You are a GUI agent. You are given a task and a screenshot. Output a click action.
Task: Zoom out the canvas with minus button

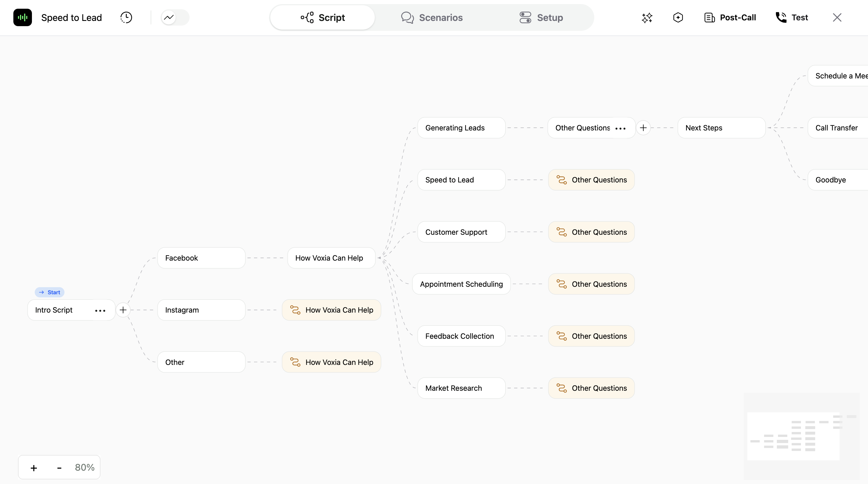[59, 468]
